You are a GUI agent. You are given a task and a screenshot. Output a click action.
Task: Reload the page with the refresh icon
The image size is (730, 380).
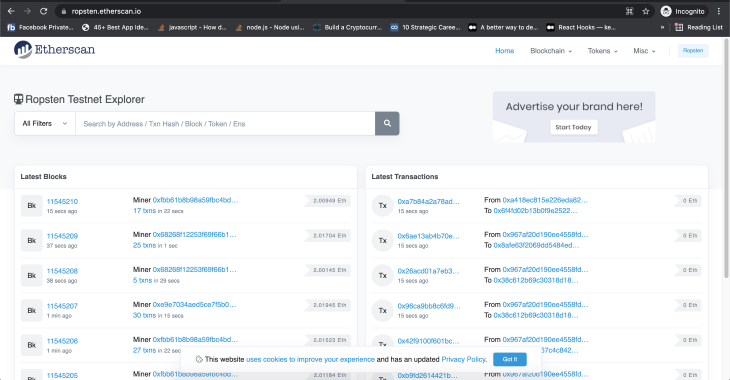pos(43,11)
